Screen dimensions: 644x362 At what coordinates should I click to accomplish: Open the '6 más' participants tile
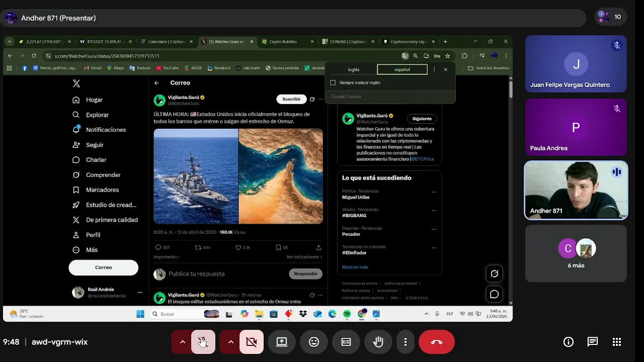click(576, 253)
